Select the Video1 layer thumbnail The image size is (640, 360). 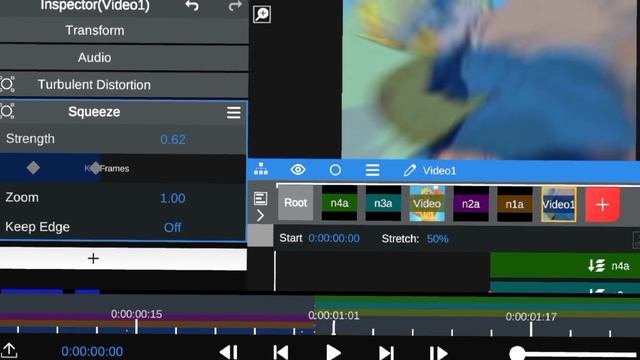[x=559, y=204]
